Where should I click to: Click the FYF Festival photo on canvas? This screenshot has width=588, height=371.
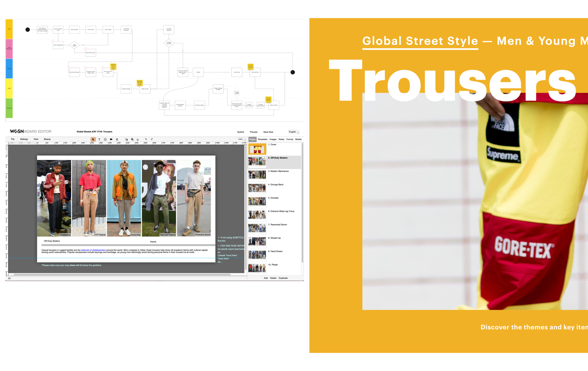click(89, 198)
